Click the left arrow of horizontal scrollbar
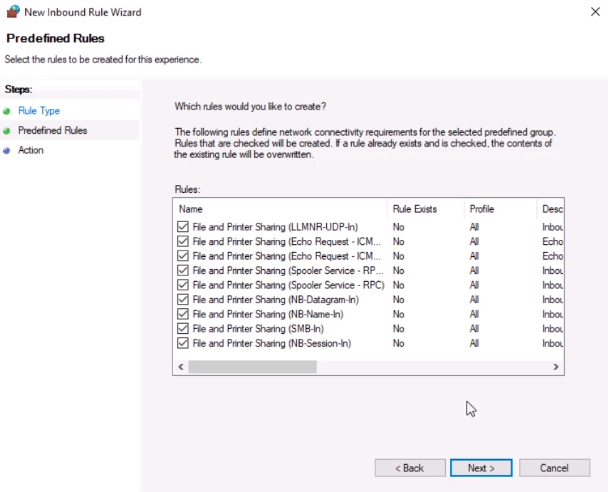 pos(181,367)
